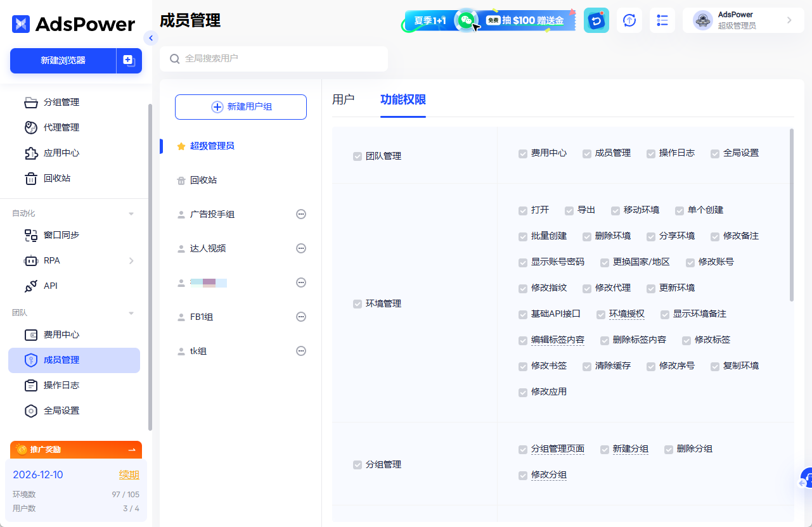Click the 编辑标签内容 permission label
The height and width of the screenshot is (527, 812).
(x=558, y=340)
